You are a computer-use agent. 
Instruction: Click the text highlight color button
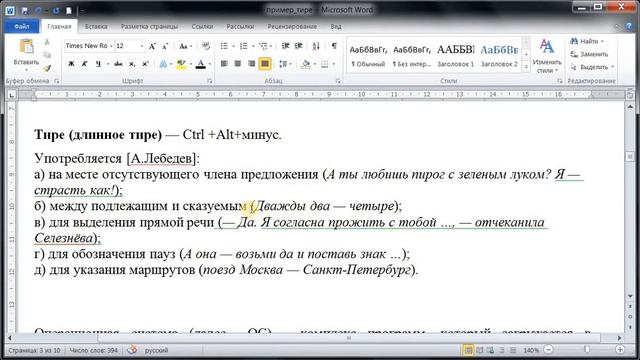click(x=181, y=64)
